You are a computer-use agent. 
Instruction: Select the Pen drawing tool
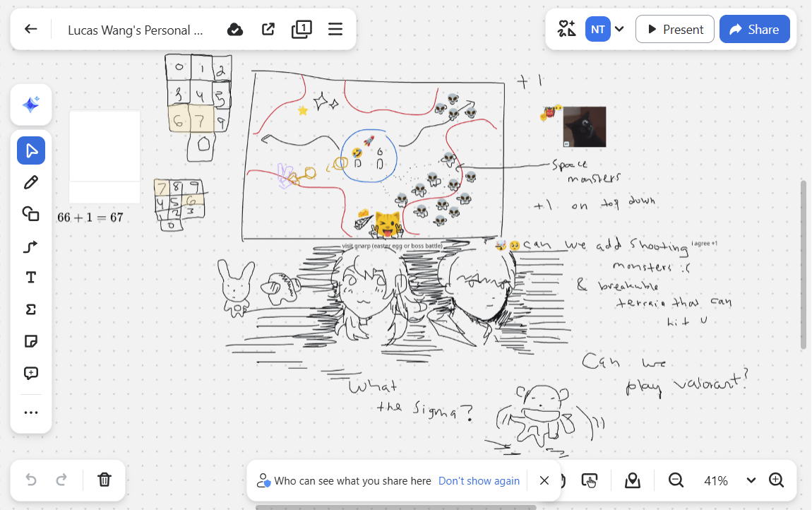(x=31, y=182)
